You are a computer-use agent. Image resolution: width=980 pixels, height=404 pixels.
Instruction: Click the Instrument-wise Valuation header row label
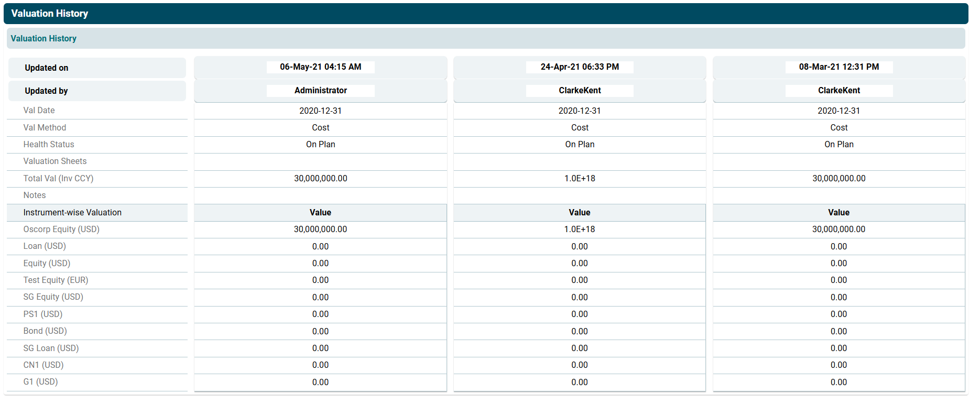72,212
